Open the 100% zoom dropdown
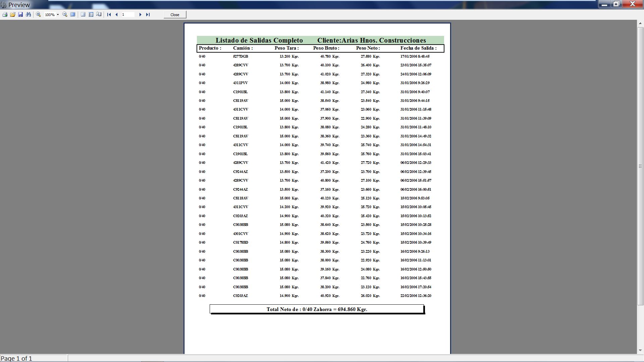The height and width of the screenshot is (362, 644). click(58, 15)
